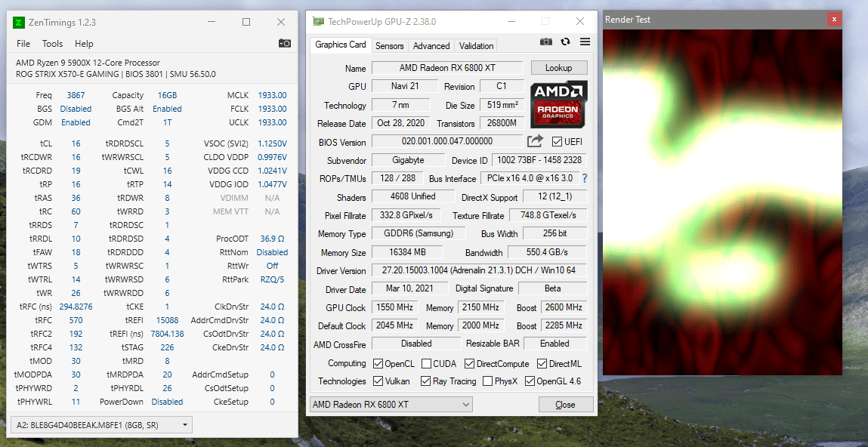The image size is (868, 447).
Task: Switch to Sensors tab
Action: (x=390, y=46)
